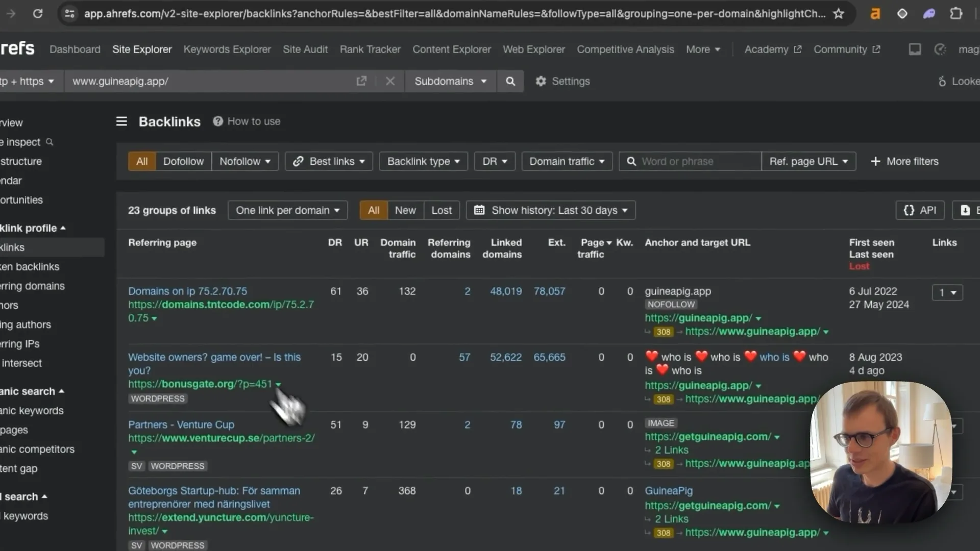The width and height of the screenshot is (980, 551).
Task: Open More filters plus button
Action: tap(904, 161)
